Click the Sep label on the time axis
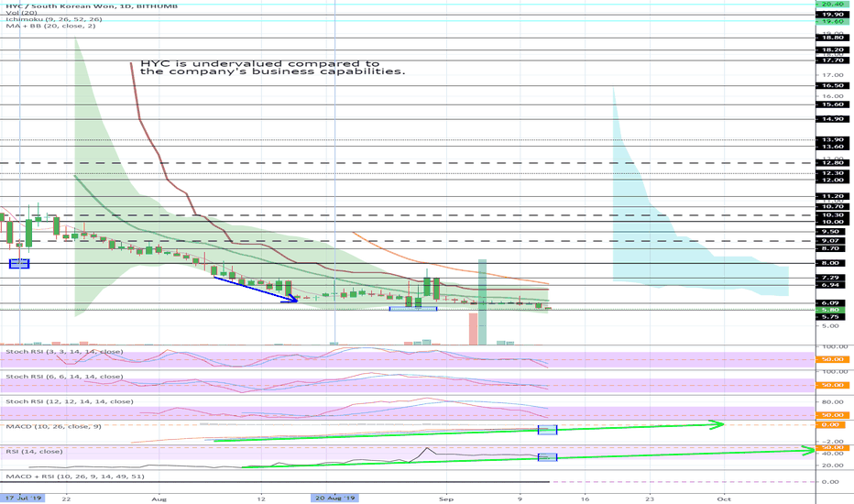The width and height of the screenshot is (854, 504). point(446,499)
